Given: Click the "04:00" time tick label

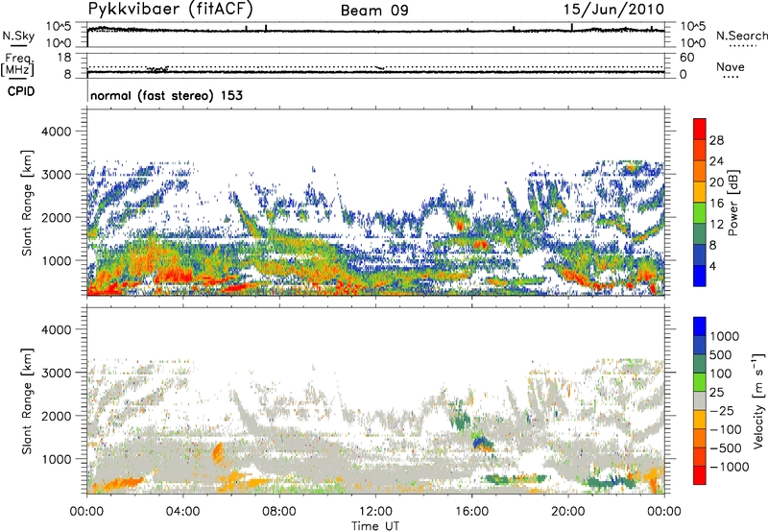Looking at the screenshot, I should point(182,512).
